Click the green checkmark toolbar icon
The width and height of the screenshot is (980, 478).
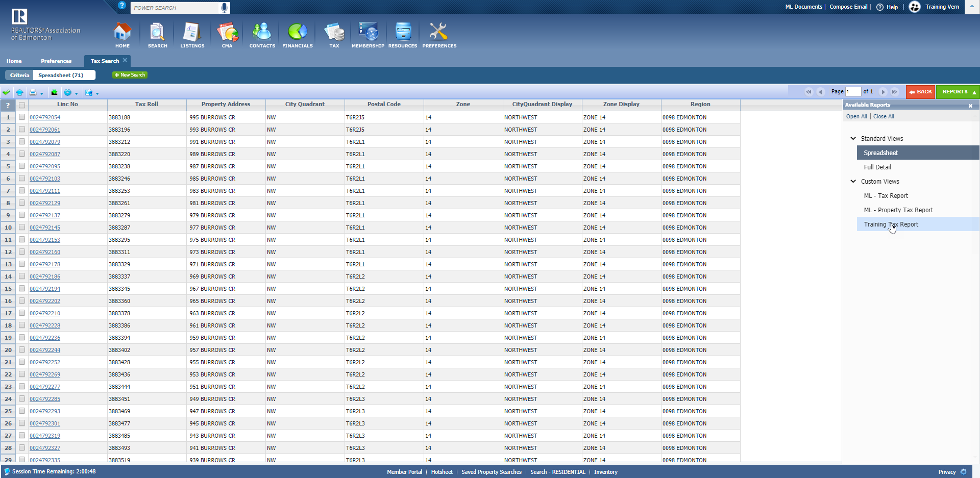point(6,92)
